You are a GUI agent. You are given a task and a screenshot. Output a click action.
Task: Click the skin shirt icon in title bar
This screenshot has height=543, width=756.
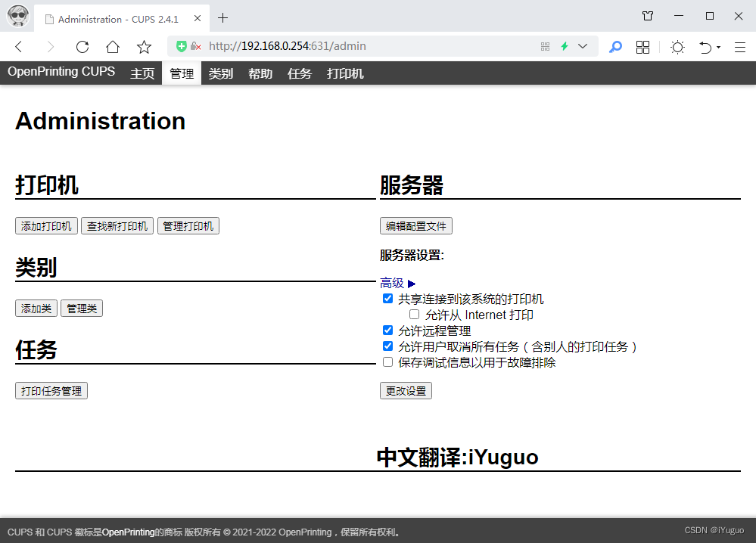[x=648, y=16]
